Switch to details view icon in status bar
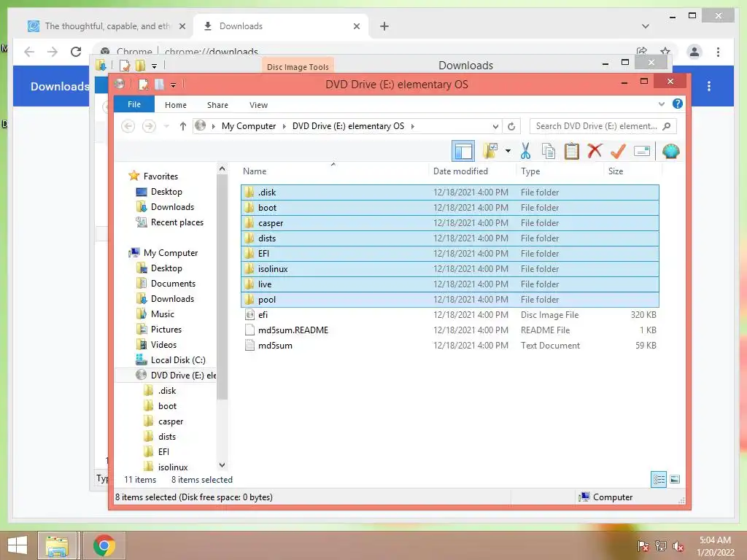This screenshot has width=747, height=560. click(x=659, y=480)
